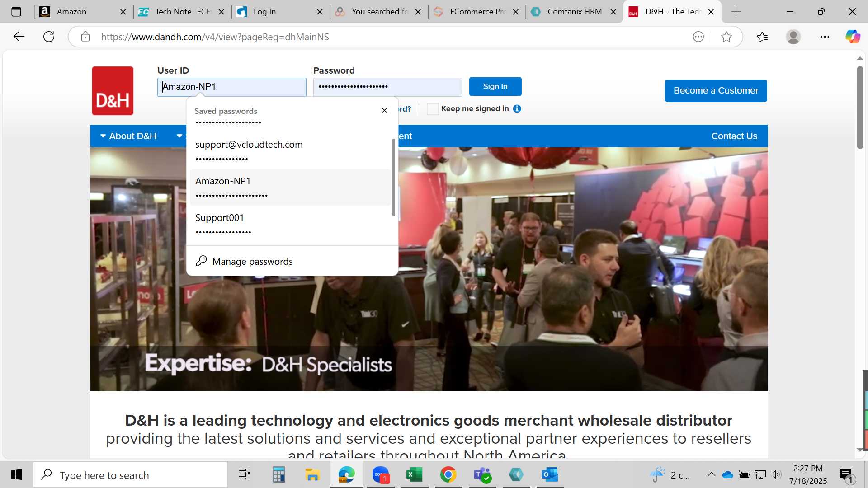Switch to the ECommerce Pro tab
868x488 pixels.
click(476, 12)
